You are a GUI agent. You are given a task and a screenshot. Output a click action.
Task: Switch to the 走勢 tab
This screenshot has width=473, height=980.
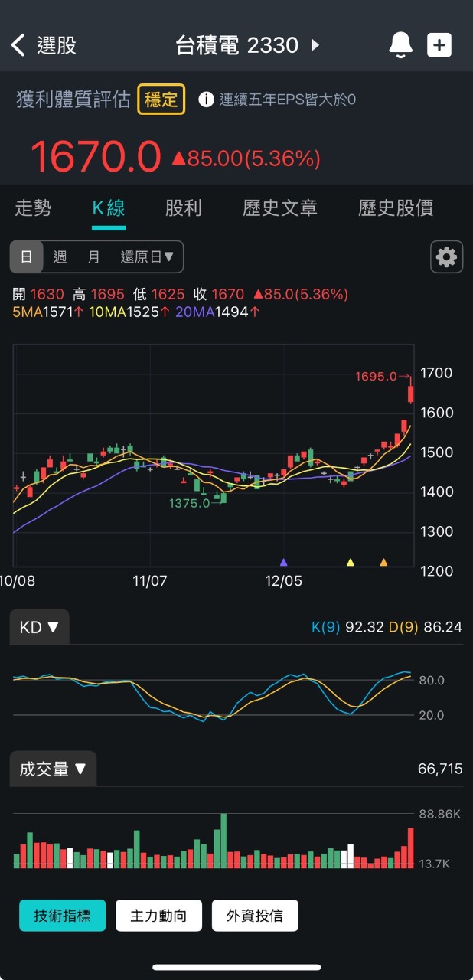click(x=34, y=207)
